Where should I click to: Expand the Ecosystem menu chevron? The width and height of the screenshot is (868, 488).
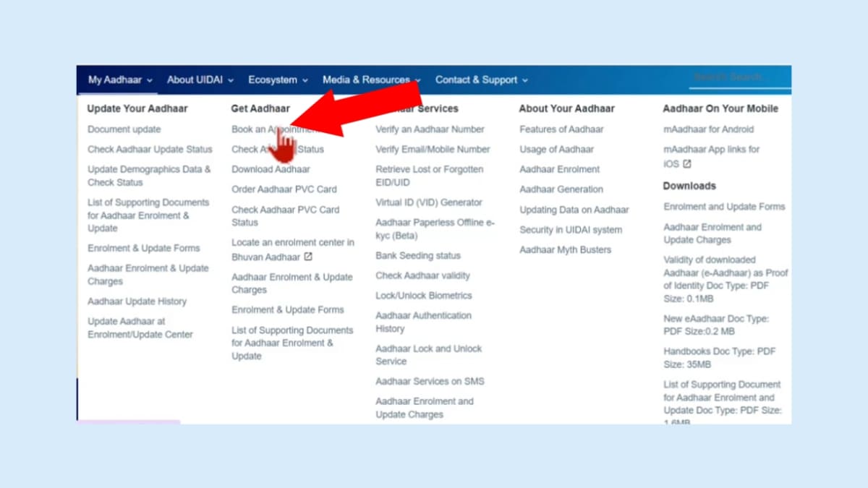point(305,80)
